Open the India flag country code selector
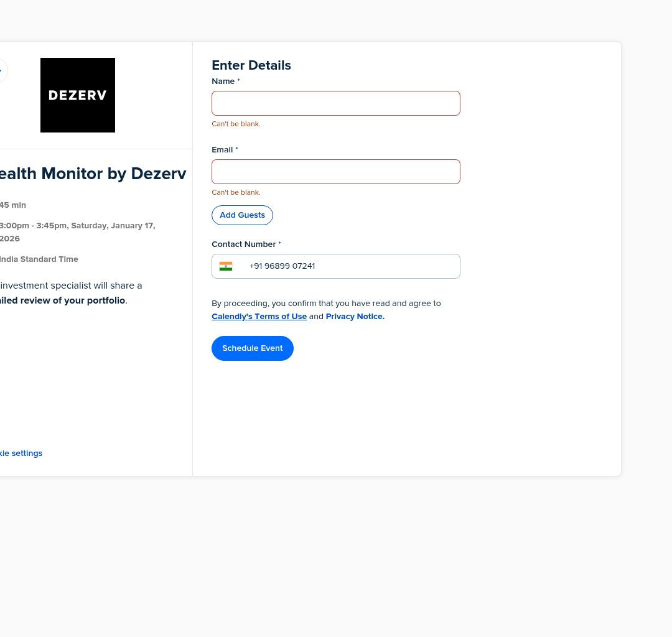 tap(226, 266)
